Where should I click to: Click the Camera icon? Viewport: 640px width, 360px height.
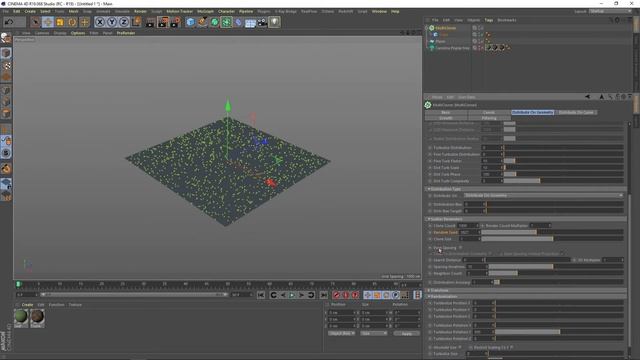click(x=262, y=22)
